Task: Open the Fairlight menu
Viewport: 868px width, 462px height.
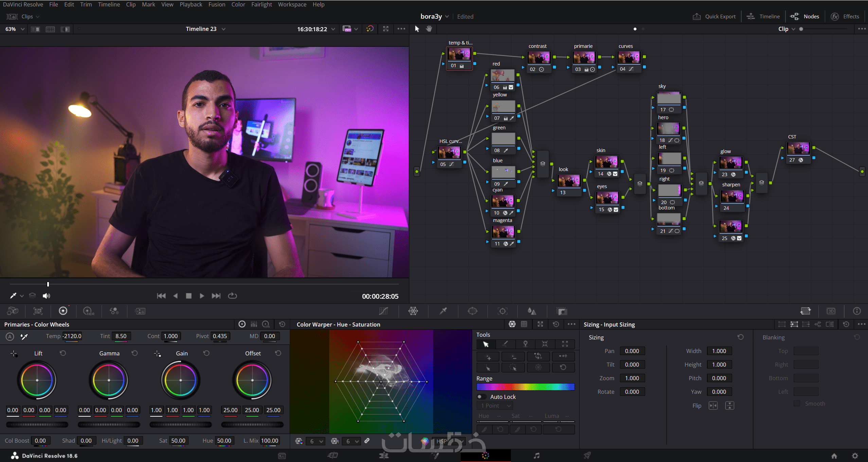Action: (x=261, y=4)
